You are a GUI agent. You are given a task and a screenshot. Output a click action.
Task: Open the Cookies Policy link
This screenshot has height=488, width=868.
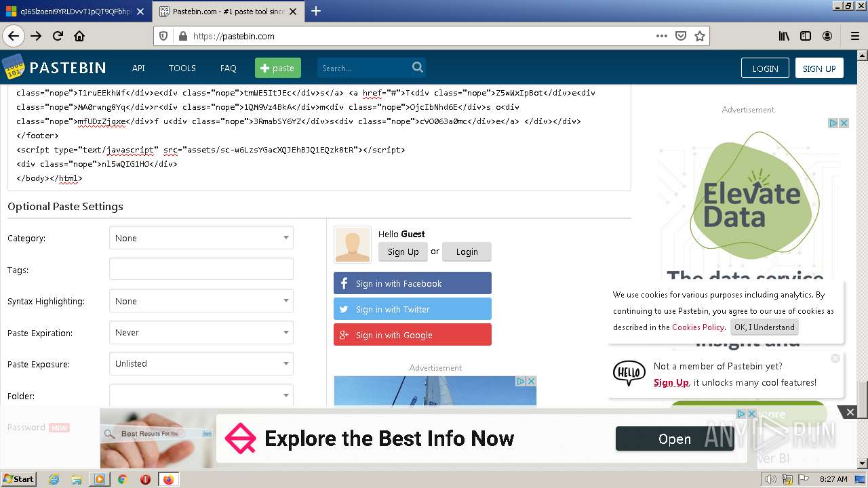(698, 327)
